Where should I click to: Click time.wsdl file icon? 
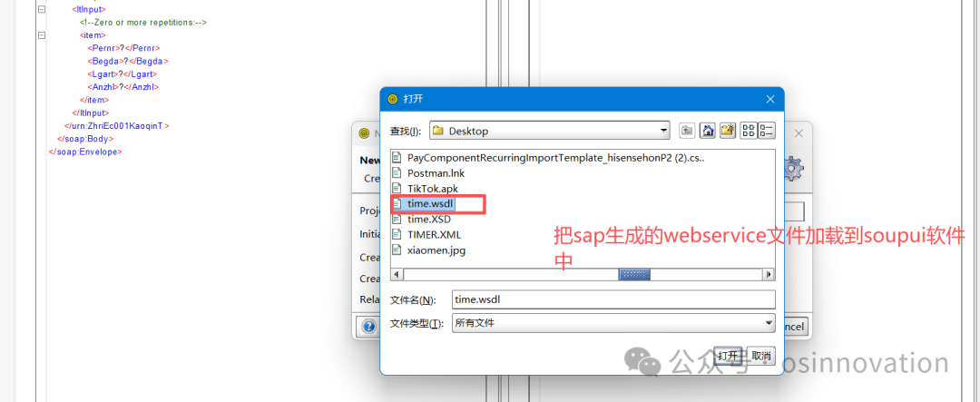(397, 204)
